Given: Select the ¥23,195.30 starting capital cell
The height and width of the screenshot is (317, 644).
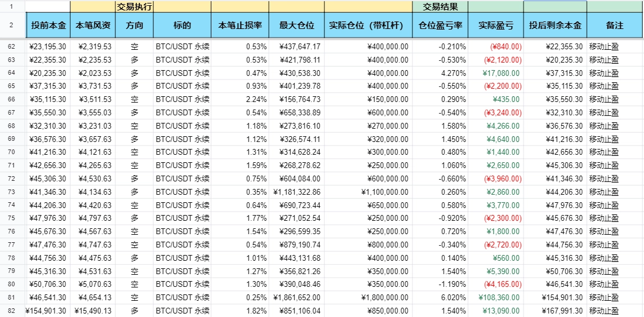Looking at the screenshot, I should [x=48, y=47].
